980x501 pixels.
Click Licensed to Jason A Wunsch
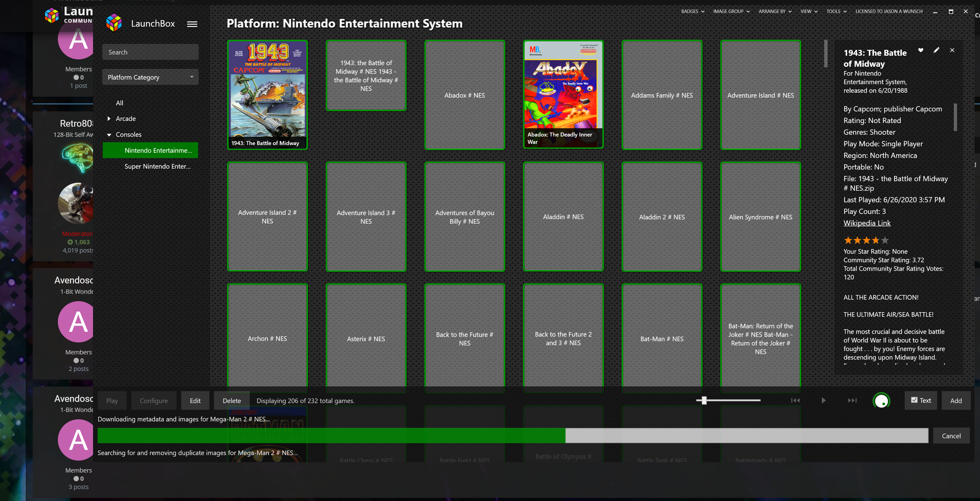coord(889,11)
